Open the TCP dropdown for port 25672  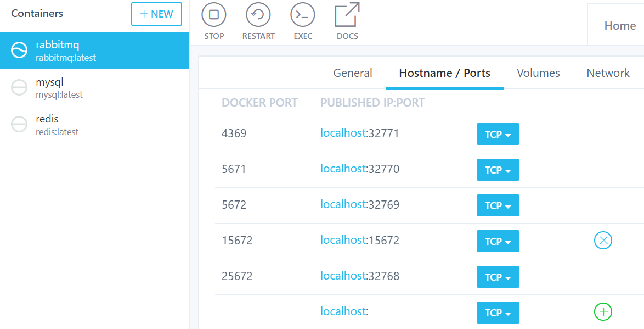pyautogui.click(x=498, y=276)
